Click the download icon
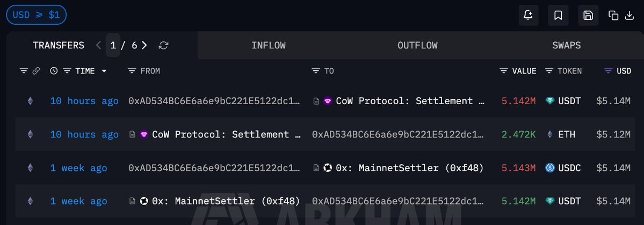644x225 pixels. click(x=629, y=16)
